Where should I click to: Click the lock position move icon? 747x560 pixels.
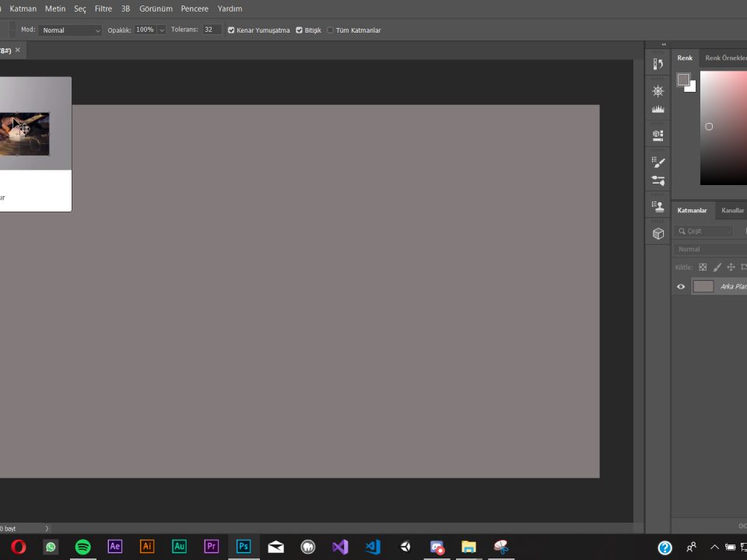click(x=730, y=267)
